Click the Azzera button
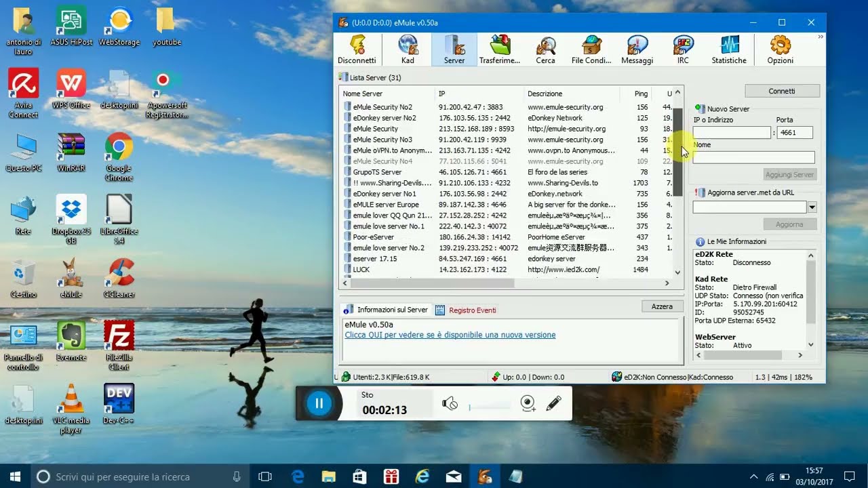Screen dimensions: 868x488 662,306
